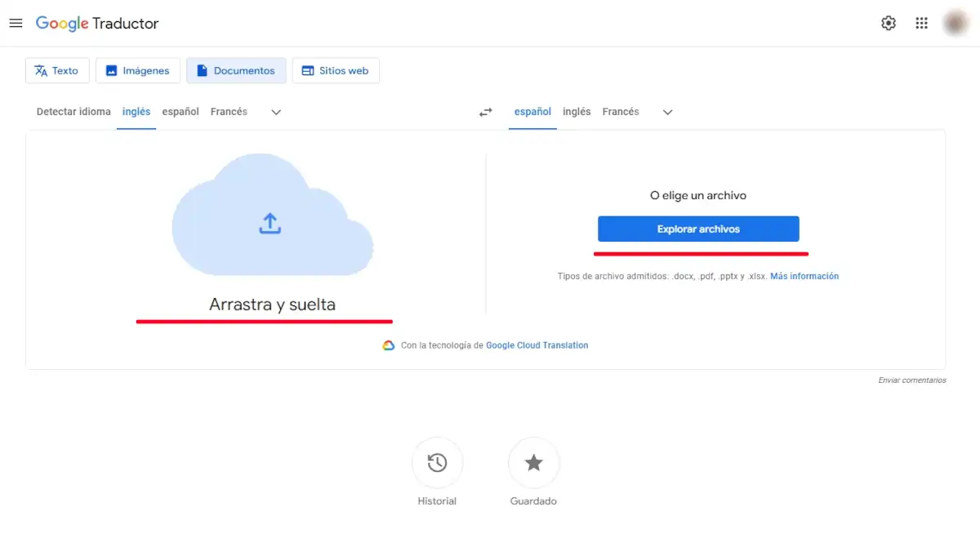Click the Google Cloud logo icon
This screenshot has width=980, height=534.
pos(389,345)
